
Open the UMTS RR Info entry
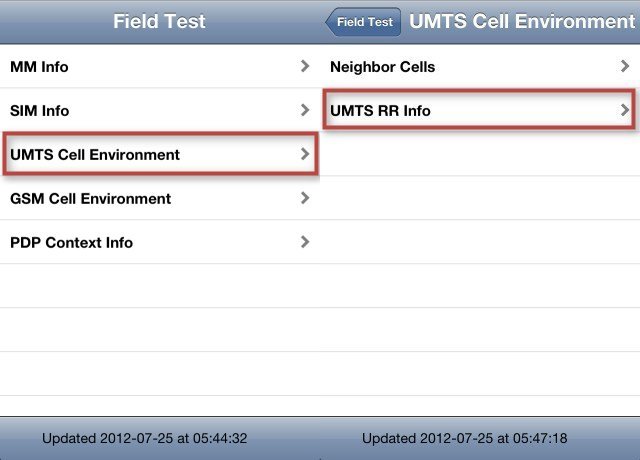click(480, 110)
